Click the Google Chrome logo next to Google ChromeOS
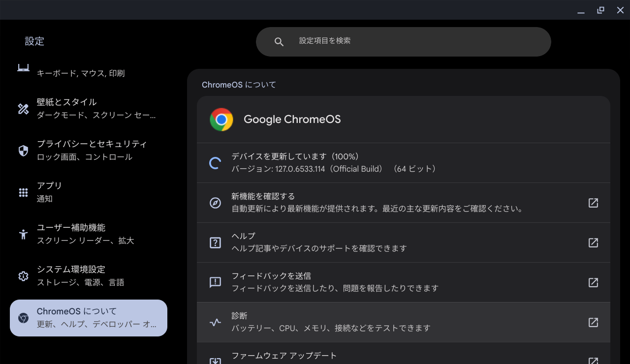 click(x=221, y=119)
